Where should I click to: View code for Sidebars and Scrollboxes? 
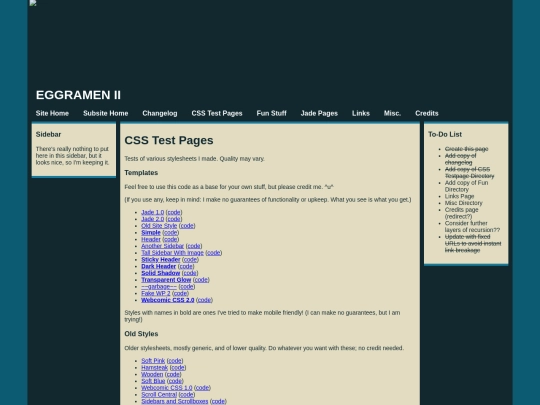point(218,401)
